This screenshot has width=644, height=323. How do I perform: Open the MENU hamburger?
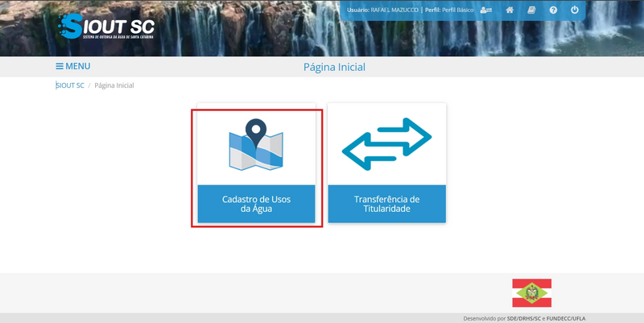click(x=73, y=66)
